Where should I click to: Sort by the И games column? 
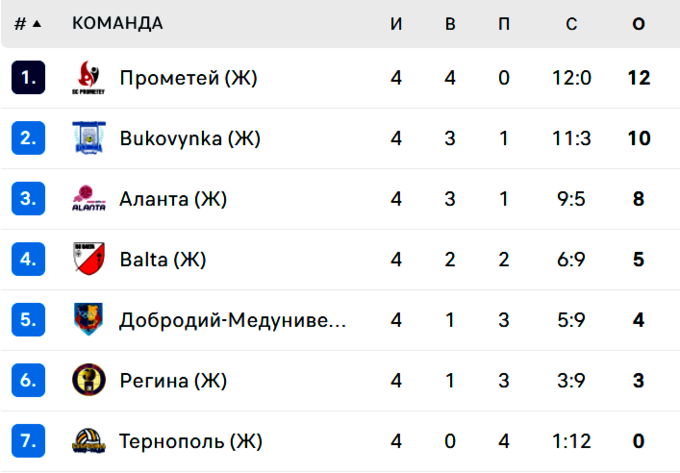(x=396, y=24)
